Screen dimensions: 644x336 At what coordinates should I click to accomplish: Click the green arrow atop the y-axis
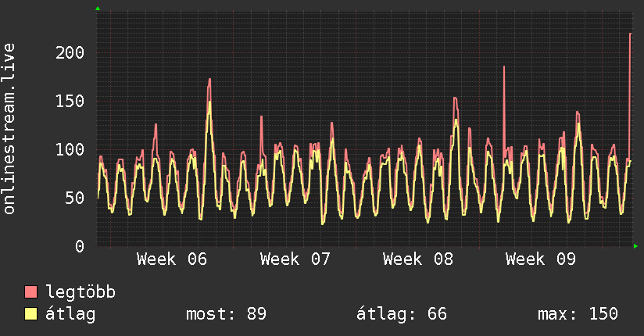pos(98,9)
